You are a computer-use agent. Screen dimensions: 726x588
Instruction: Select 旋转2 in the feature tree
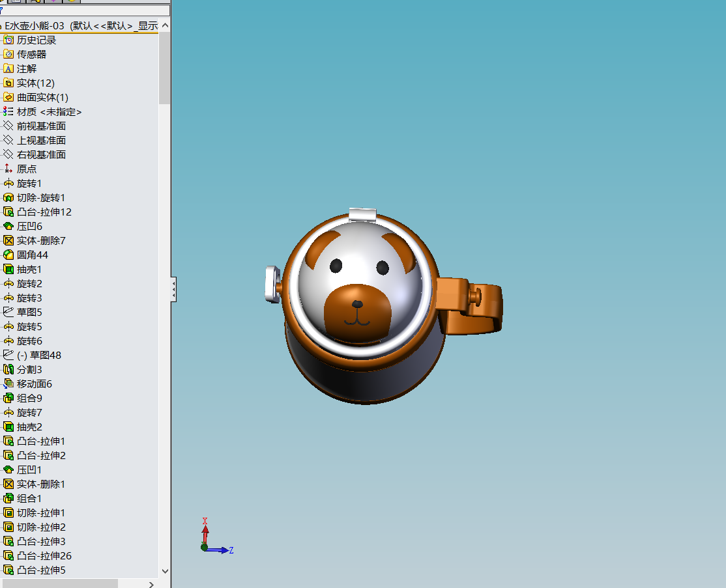pyautogui.click(x=29, y=284)
